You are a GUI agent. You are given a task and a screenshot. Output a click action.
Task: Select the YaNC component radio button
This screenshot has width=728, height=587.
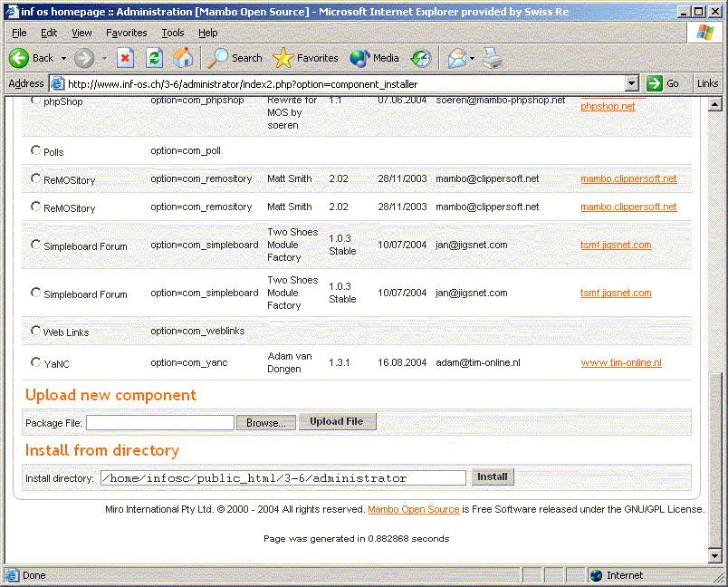[36, 362]
